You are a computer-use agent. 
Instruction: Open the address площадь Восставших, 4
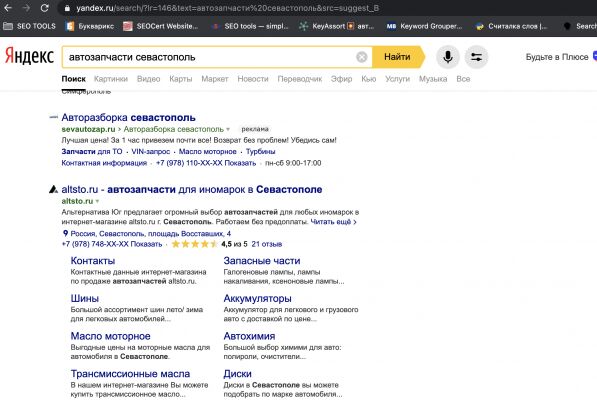pos(150,233)
